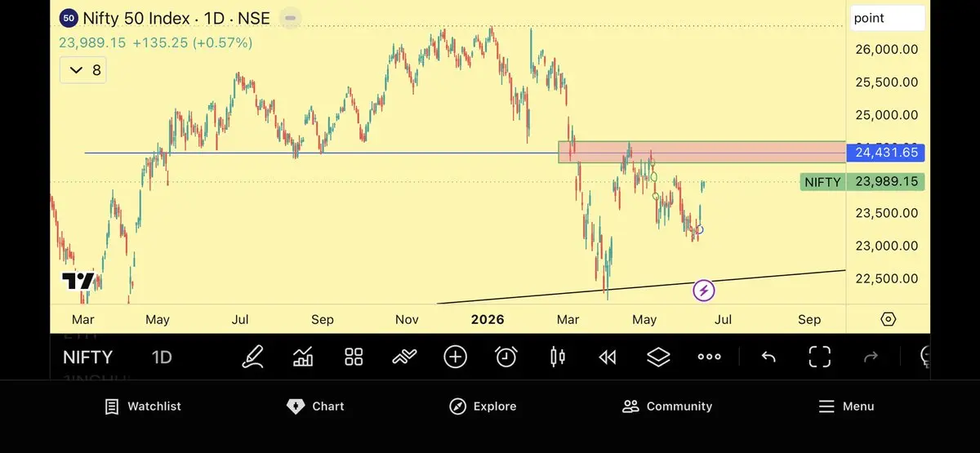980x453 pixels.
Task: Open the indicator templates zigzag icon
Action: coord(404,357)
